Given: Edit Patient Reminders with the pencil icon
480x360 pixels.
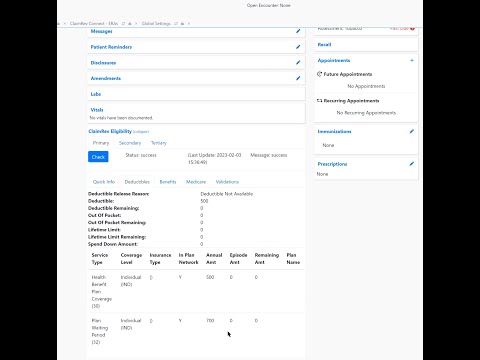Looking at the screenshot, I should 298,47.
